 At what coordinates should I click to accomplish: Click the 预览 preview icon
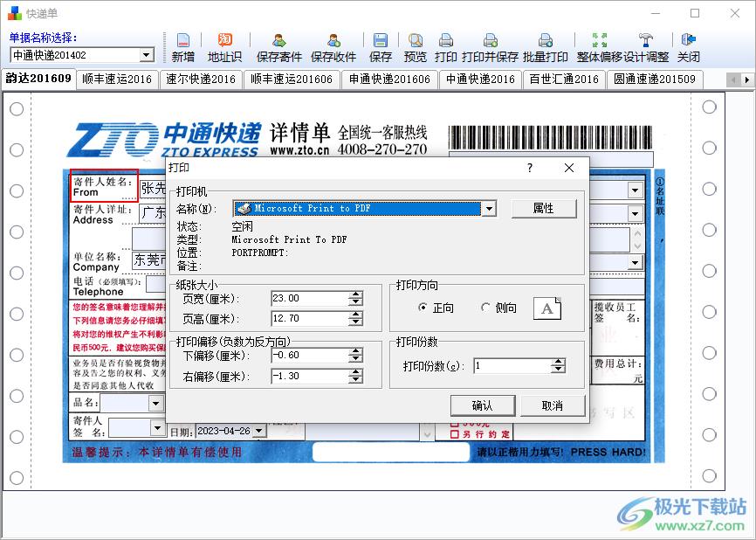(x=416, y=47)
